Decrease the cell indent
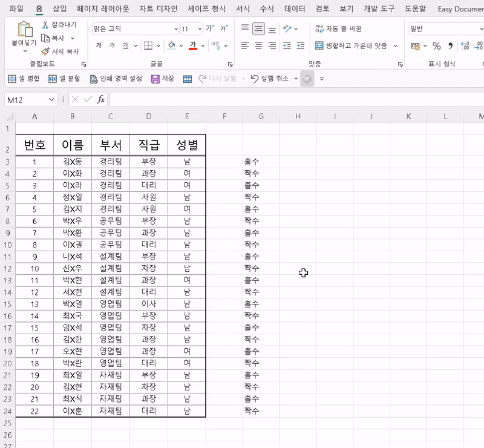The width and height of the screenshot is (484, 448). pos(287,46)
